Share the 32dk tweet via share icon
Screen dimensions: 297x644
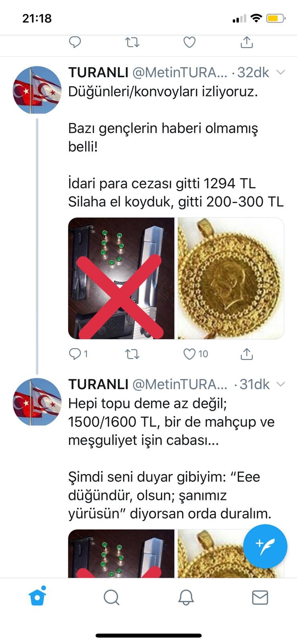coord(246,354)
